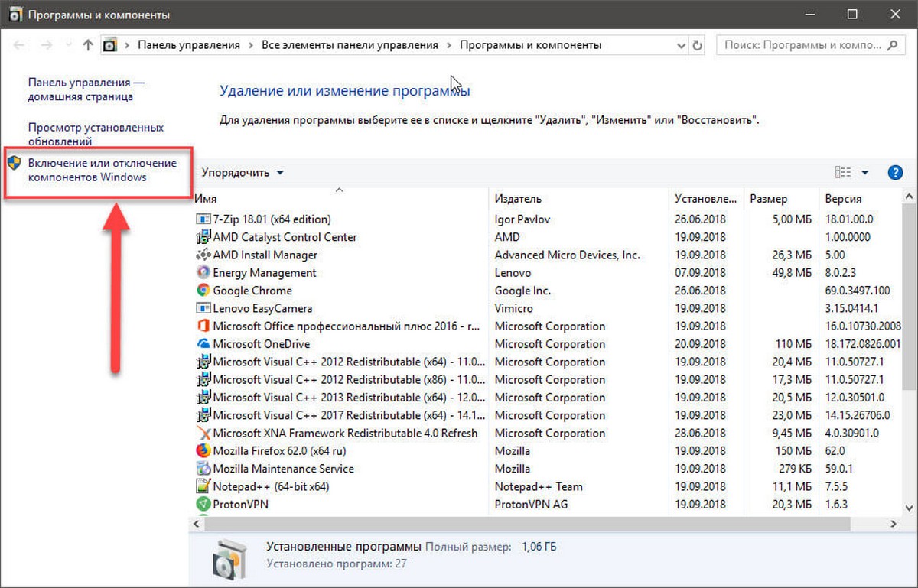The height and width of the screenshot is (588, 918).
Task: Click the Visual C++ 2013 Redistributable icon
Action: click(x=203, y=398)
